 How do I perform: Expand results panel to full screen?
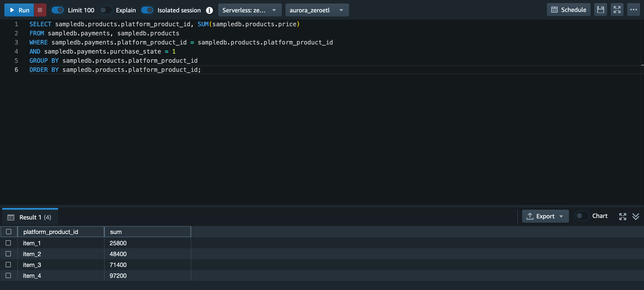point(623,216)
